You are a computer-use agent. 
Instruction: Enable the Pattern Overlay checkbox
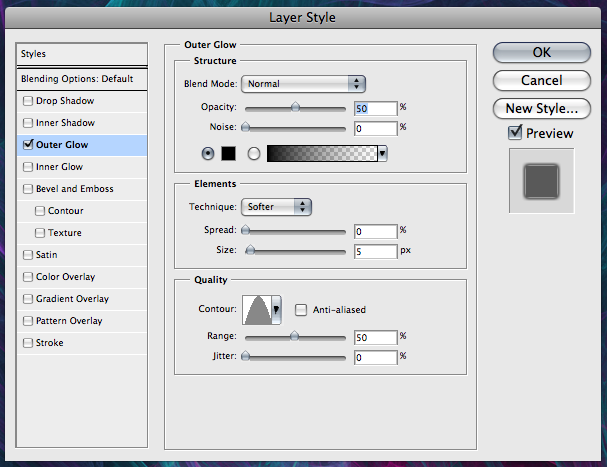point(28,321)
